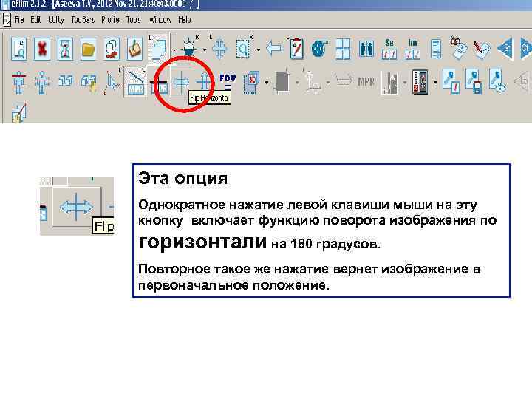Click the blue copy with red X icon
This screenshot has height=399, width=532.
coord(251,83)
